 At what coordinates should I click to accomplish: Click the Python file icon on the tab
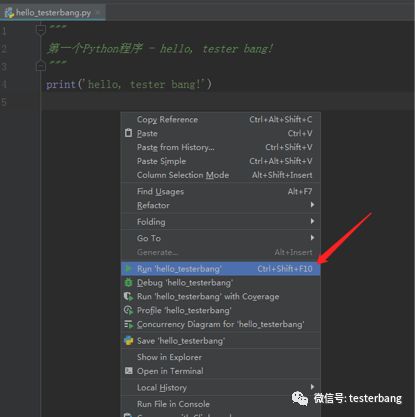9,13
